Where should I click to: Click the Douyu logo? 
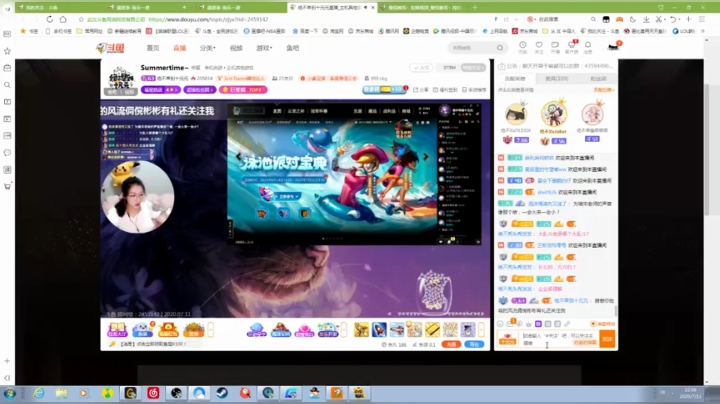click(x=111, y=48)
